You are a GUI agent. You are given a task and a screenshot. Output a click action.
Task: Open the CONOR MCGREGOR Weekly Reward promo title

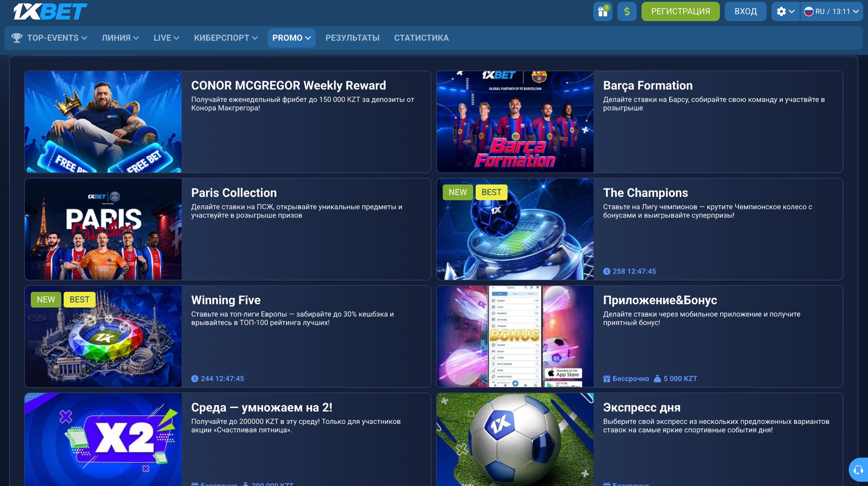[289, 85]
